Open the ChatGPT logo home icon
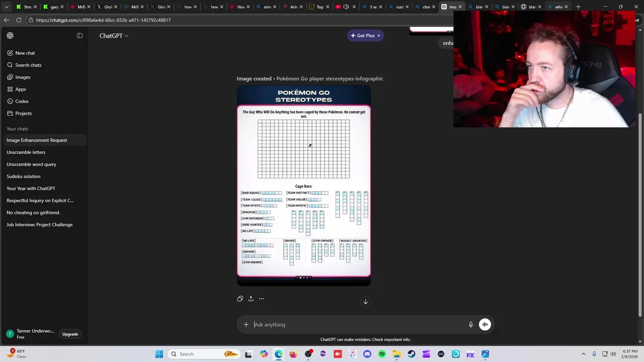The width and height of the screenshot is (644, 362). point(10,36)
